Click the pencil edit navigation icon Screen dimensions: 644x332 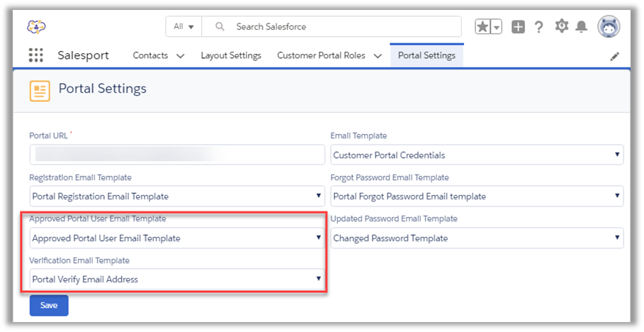tap(614, 56)
